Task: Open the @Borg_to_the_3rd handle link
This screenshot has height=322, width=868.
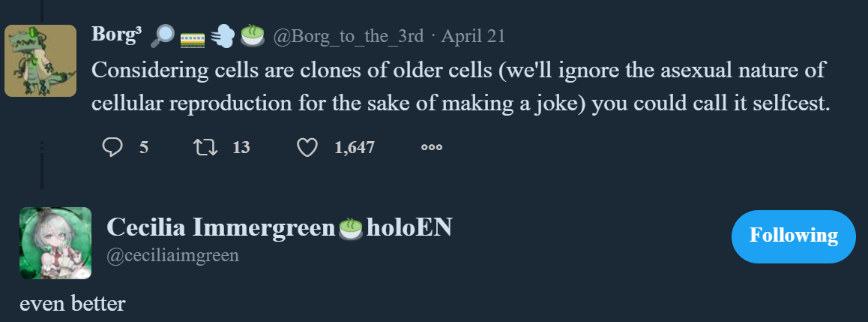Action: 349,35
